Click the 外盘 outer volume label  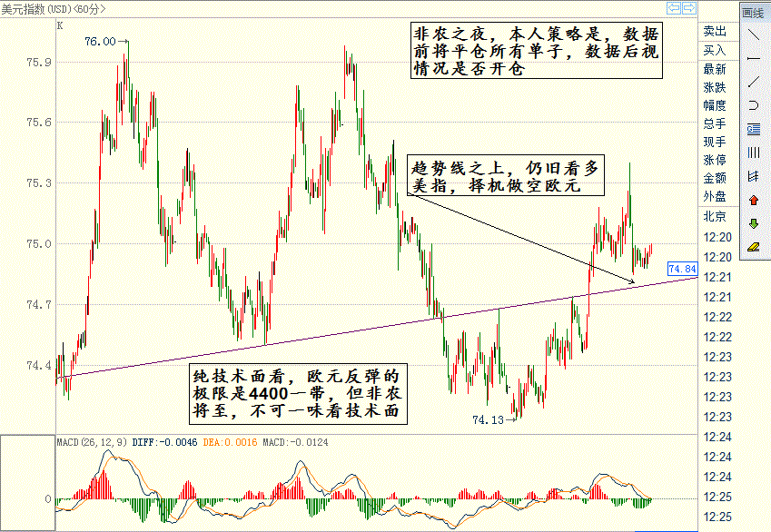pos(715,196)
